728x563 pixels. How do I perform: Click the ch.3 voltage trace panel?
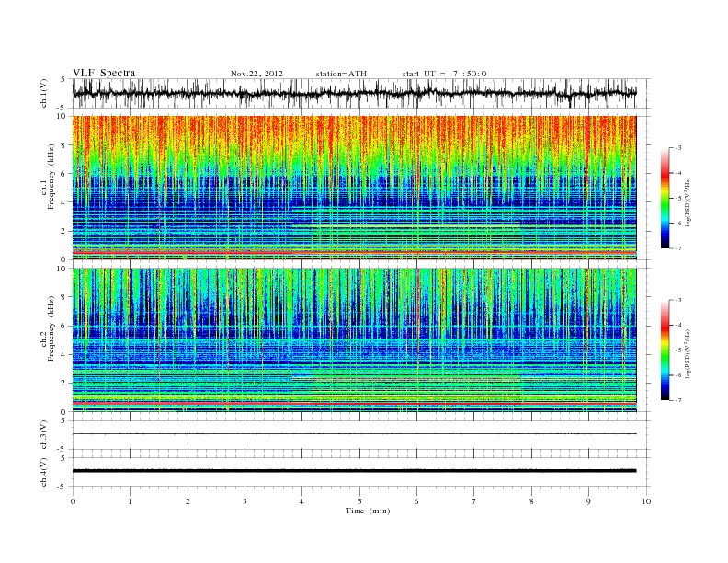tap(361, 434)
